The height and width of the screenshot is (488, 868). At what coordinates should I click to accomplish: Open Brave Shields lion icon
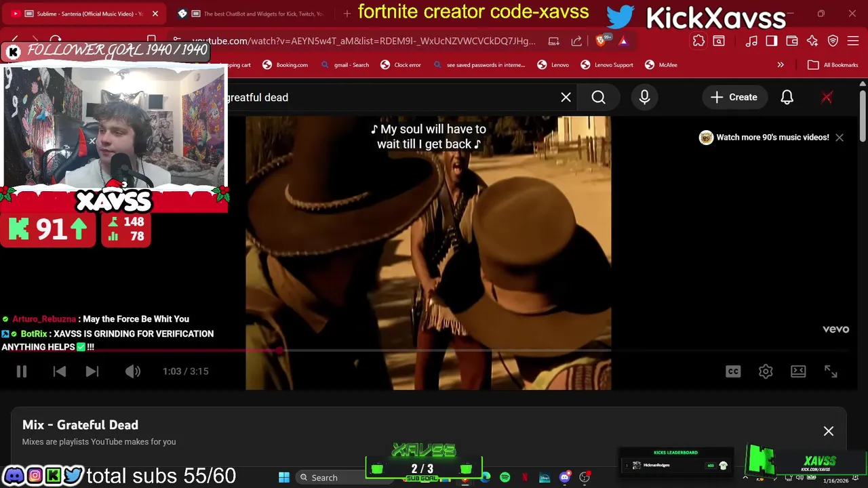(601, 41)
